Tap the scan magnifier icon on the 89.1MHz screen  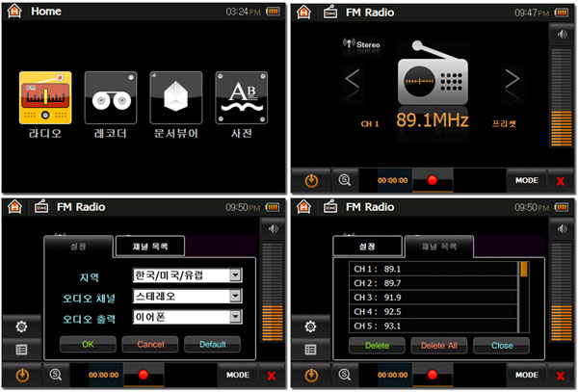[x=344, y=180]
